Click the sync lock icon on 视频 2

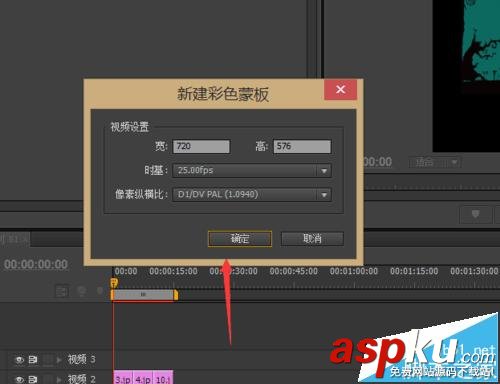[x=33, y=379]
